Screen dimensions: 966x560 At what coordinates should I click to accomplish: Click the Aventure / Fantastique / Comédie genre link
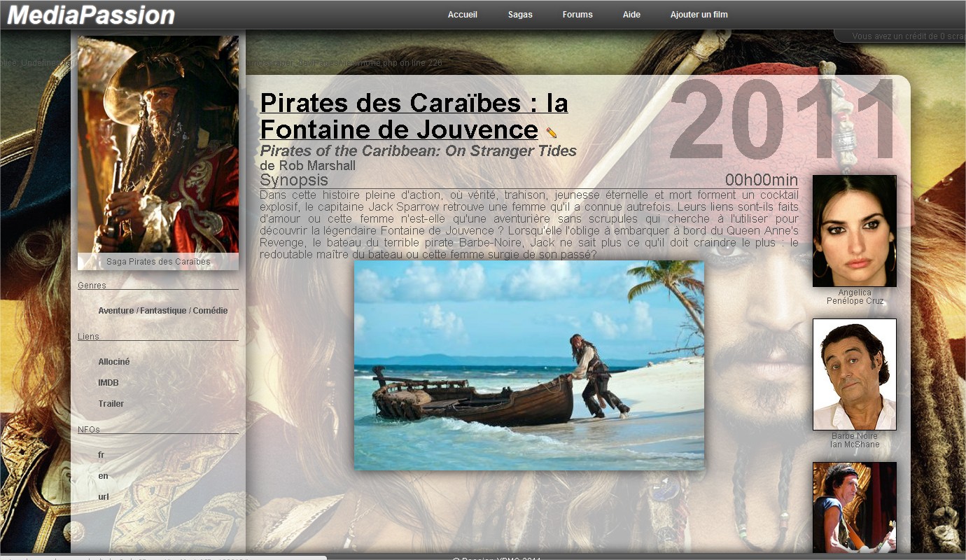point(163,311)
